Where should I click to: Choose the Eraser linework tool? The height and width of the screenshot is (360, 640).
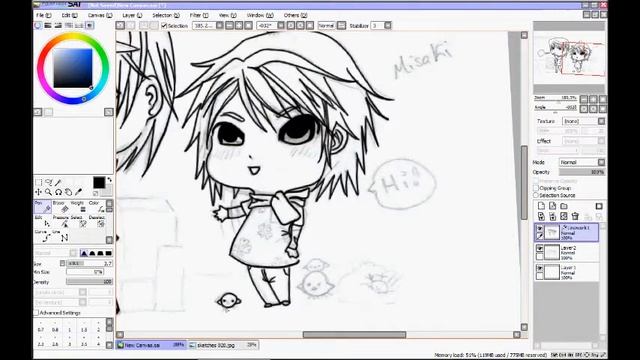(x=60, y=207)
